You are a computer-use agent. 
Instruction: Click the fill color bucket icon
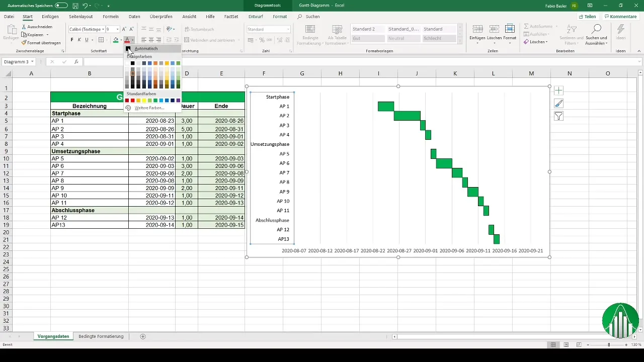pos(116,40)
